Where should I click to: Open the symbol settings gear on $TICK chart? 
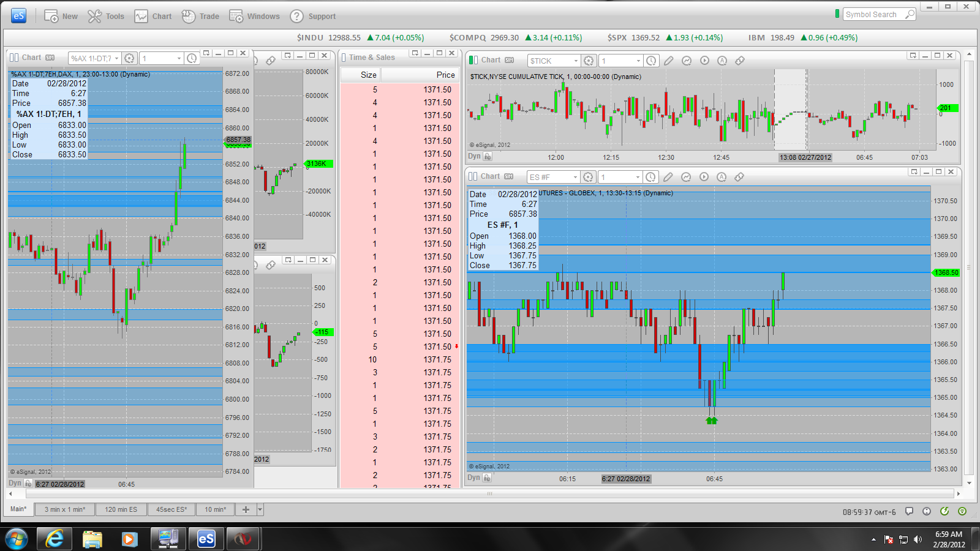pos(589,61)
